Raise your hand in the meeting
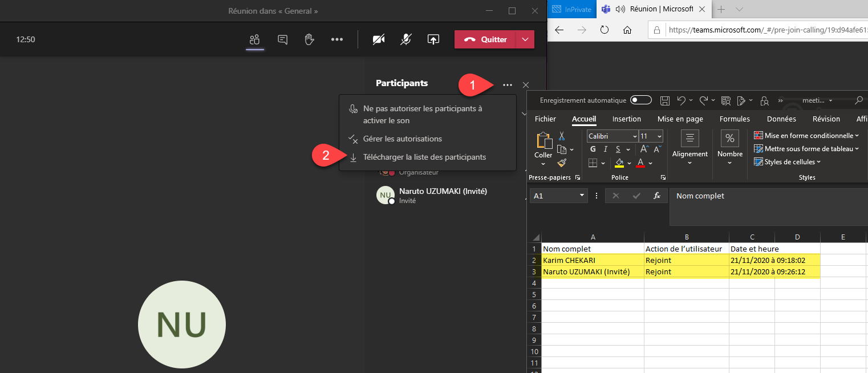Screen dimensions: 868x373 tap(309, 39)
